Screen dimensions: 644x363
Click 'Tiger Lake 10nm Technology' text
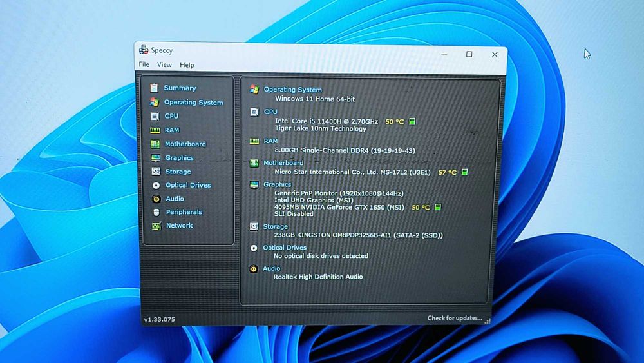(x=320, y=129)
